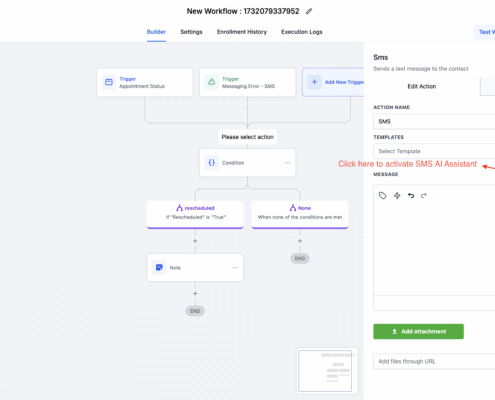Select the Condition node
The width and height of the screenshot is (495, 400).
pos(247,163)
